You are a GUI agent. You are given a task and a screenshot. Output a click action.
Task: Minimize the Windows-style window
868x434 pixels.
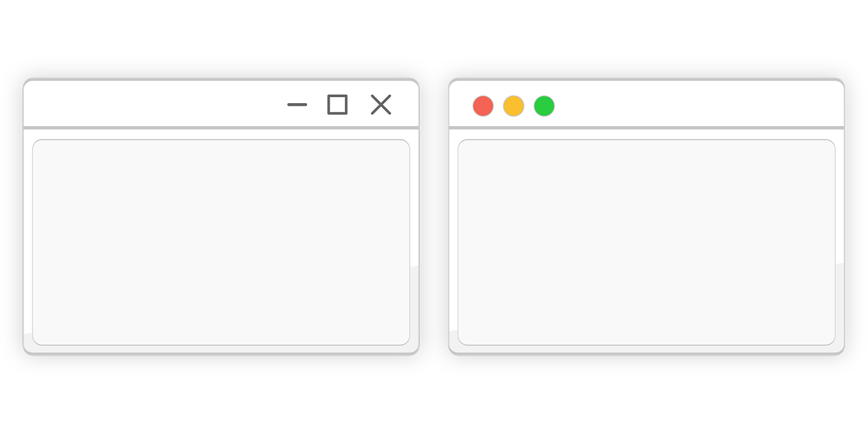pos(297,104)
